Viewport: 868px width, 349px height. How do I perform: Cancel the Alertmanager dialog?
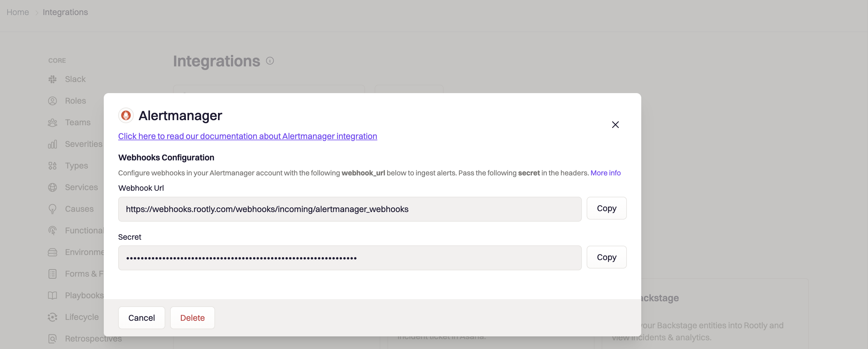click(x=142, y=317)
